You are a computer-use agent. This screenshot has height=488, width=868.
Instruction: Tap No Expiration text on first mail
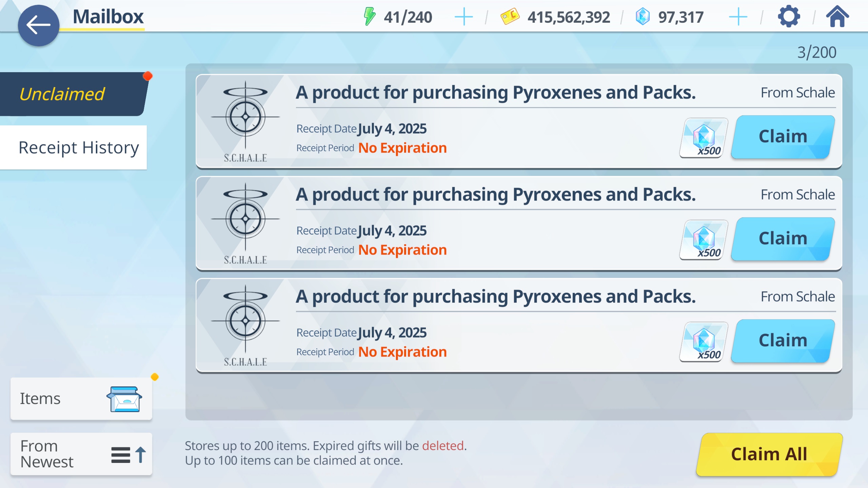[402, 148]
